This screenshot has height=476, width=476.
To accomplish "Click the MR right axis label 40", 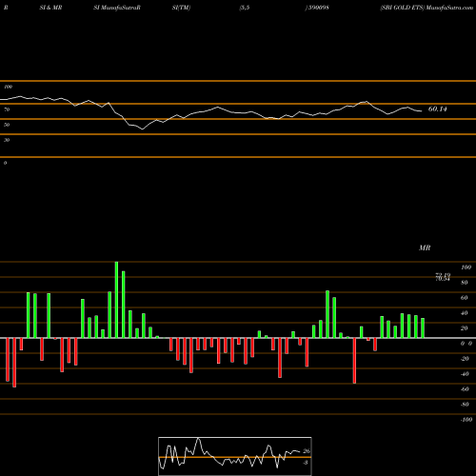I will pyautogui.click(x=465, y=313).
